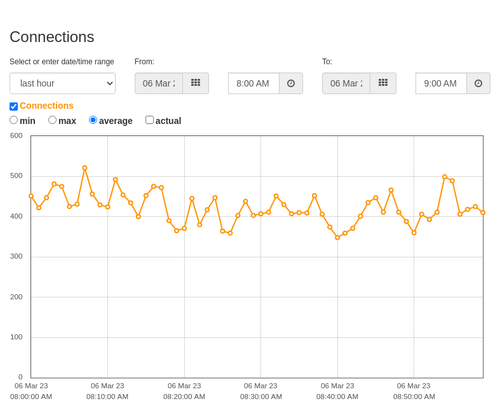Screen dimensions: 500x403
Task: Click the 'max' radio label text
Action: click(67, 121)
